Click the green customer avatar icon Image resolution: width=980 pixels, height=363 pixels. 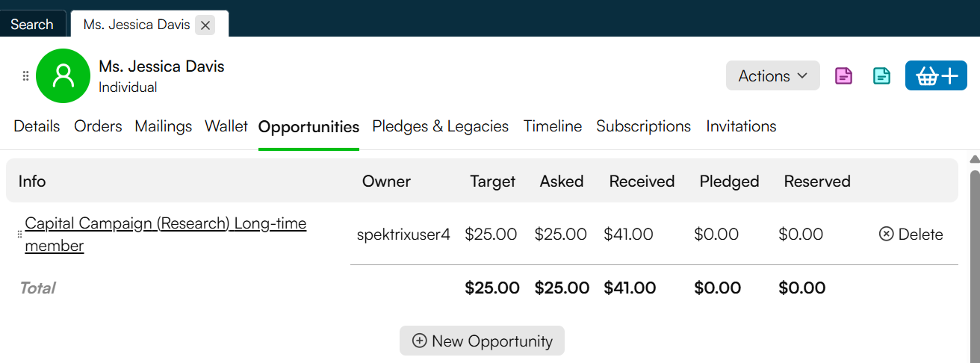coord(63,75)
